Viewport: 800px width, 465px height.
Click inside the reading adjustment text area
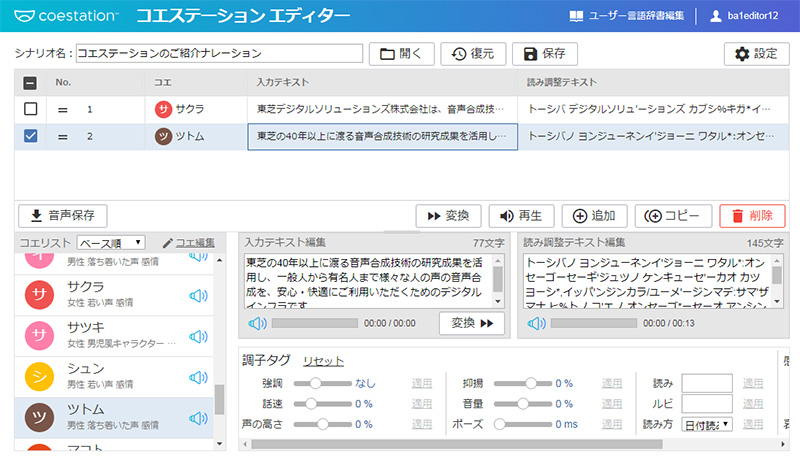pyautogui.click(x=647, y=281)
